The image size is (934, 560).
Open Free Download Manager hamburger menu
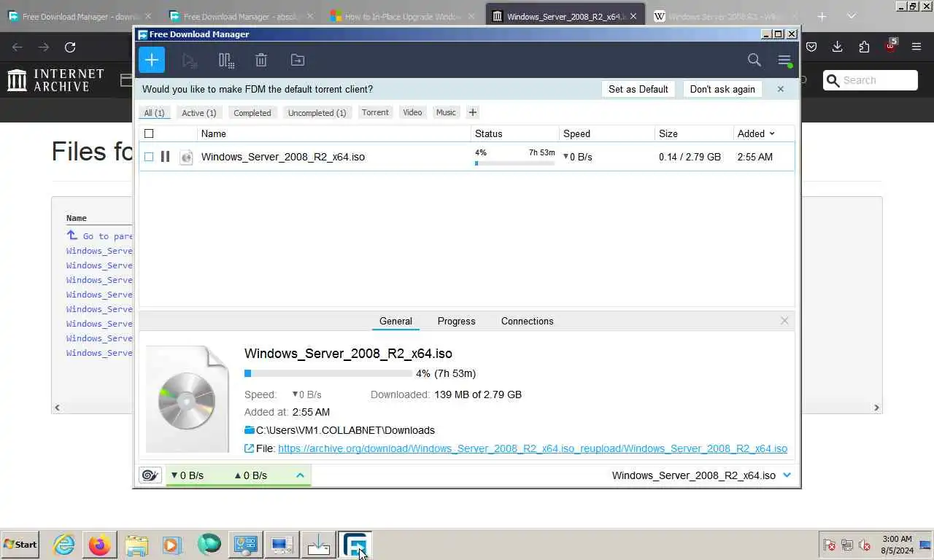tap(784, 61)
